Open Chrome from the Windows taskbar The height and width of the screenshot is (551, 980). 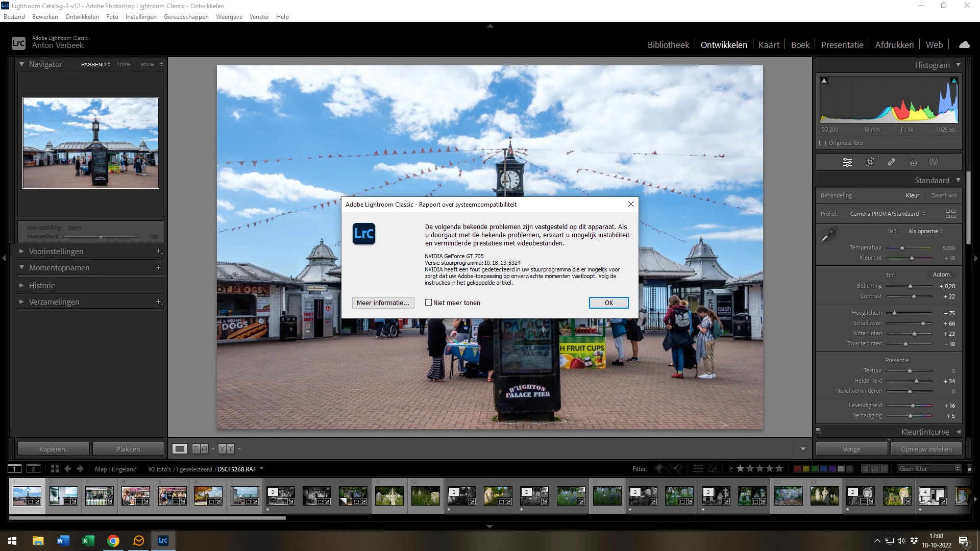coord(113,540)
